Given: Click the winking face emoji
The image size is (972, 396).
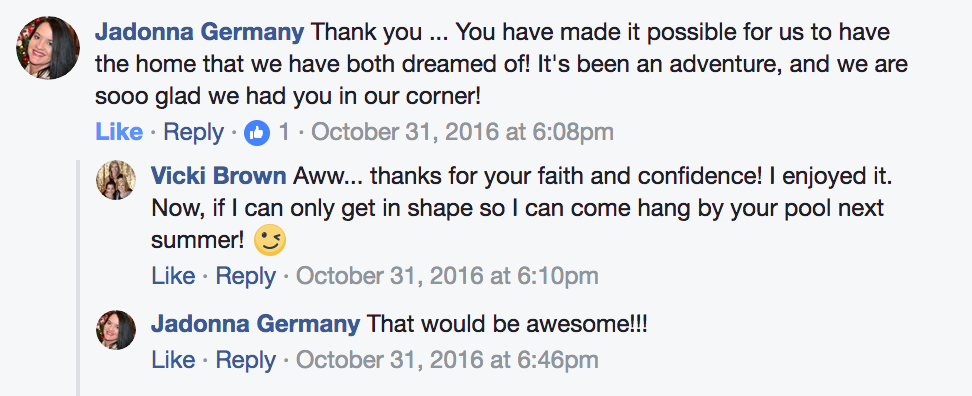Looking at the screenshot, I should point(270,240).
